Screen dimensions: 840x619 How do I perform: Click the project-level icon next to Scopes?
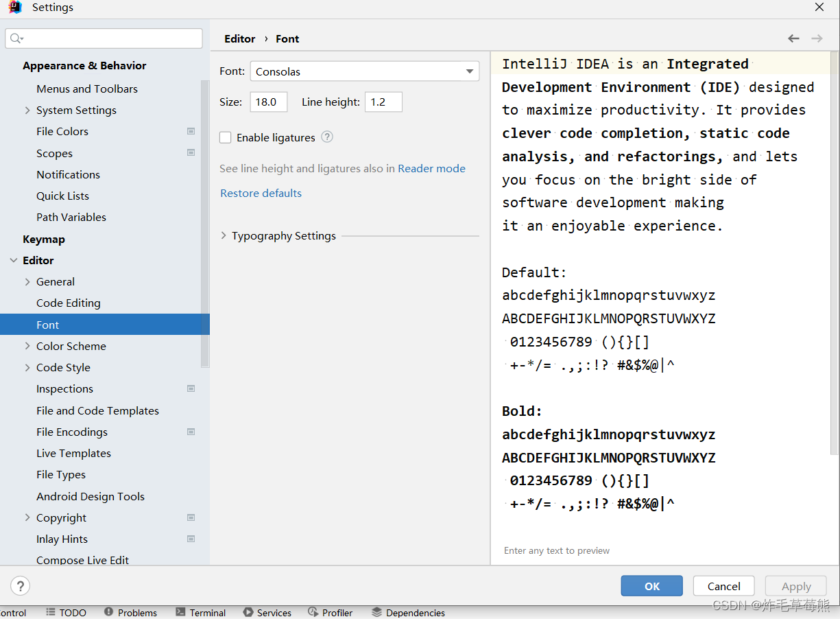click(191, 152)
